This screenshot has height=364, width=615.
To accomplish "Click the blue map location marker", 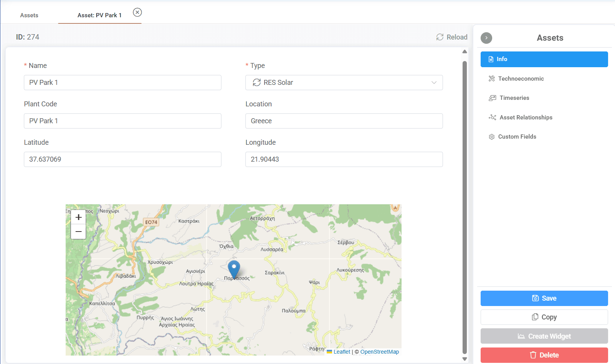I will pos(234,269).
